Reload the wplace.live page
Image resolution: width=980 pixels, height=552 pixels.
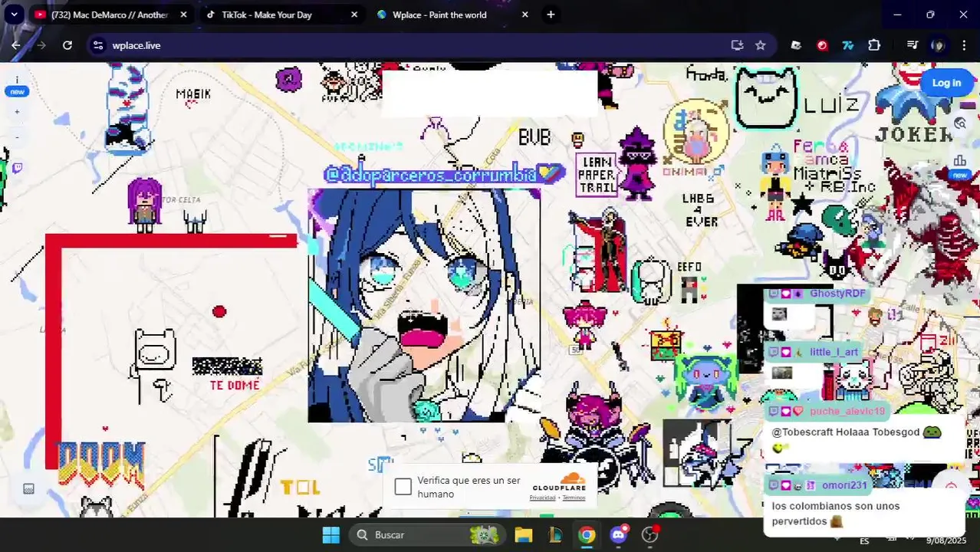coord(67,45)
